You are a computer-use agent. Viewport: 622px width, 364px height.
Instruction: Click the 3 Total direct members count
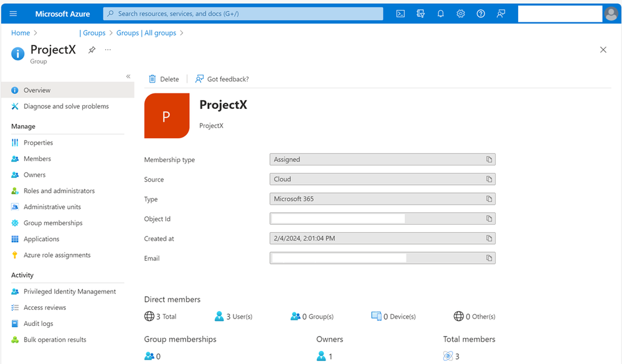tap(160, 317)
